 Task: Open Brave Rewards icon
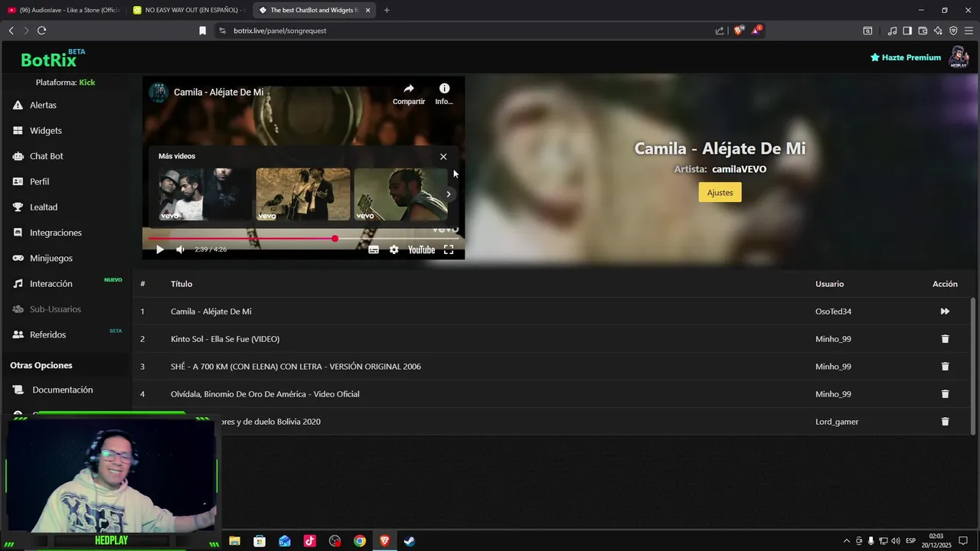coord(756,31)
